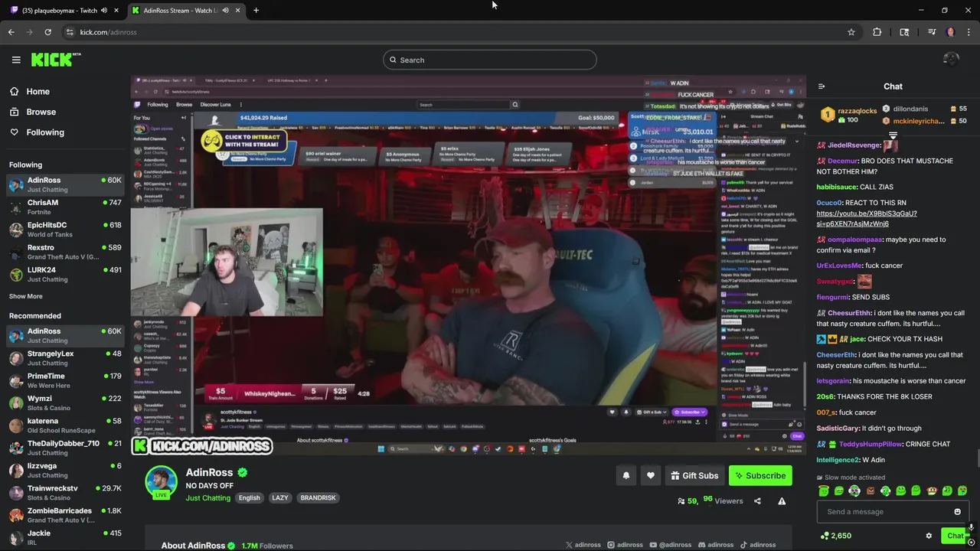
Task: Bookmark this page with the star icon
Action: click(851, 32)
